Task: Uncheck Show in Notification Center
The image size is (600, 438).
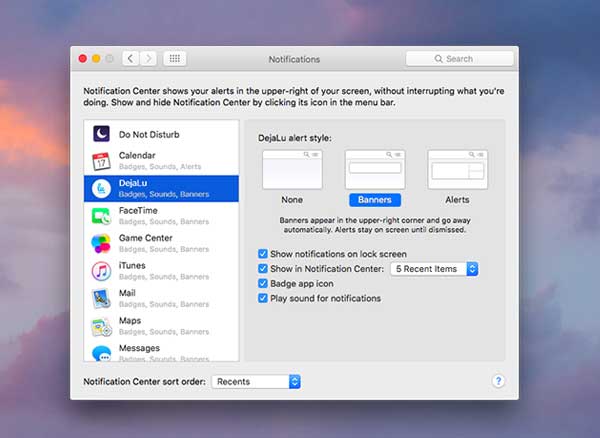Action: click(x=263, y=269)
